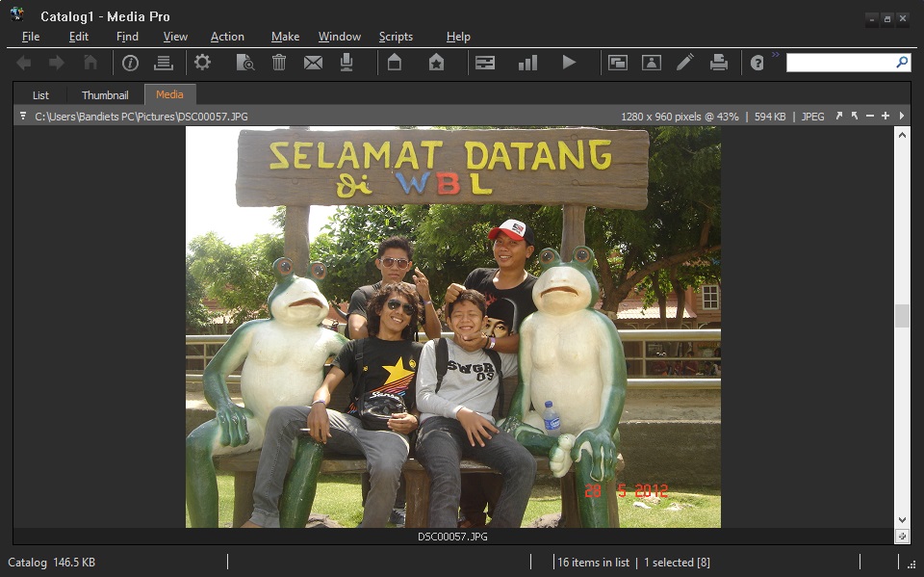The image size is (924, 577).
Task: Click the back arrow toolbar icon
Action: [x=23, y=63]
